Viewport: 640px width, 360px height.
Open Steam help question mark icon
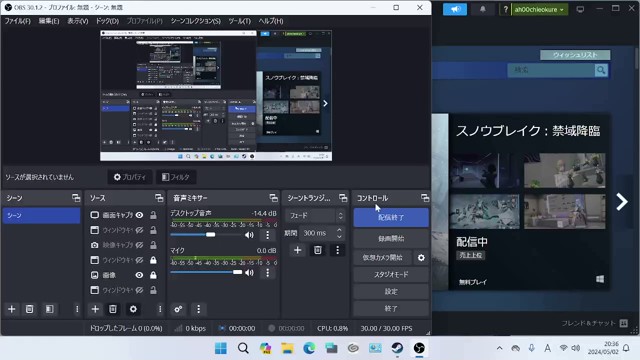click(x=505, y=9)
